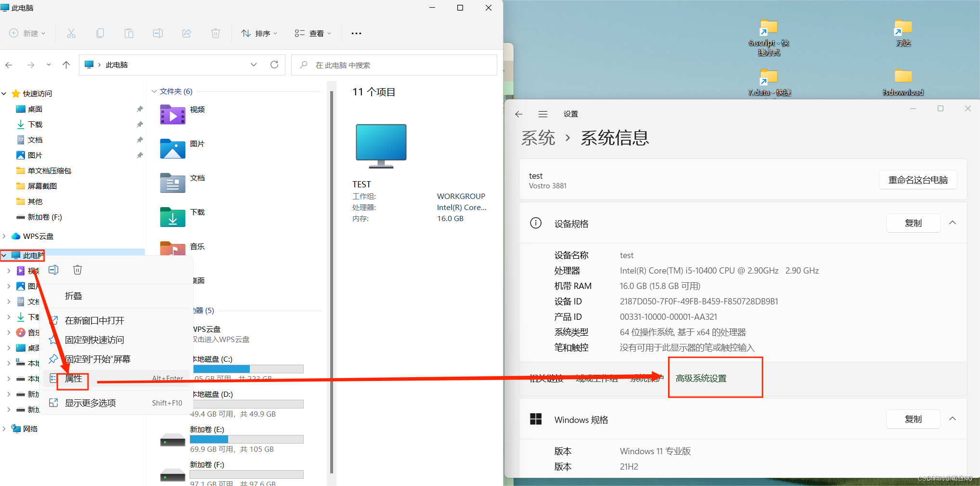Viewport: 980px width, 486px height.
Task: Select 桌面 in quick access
Action: click(35, 109)
